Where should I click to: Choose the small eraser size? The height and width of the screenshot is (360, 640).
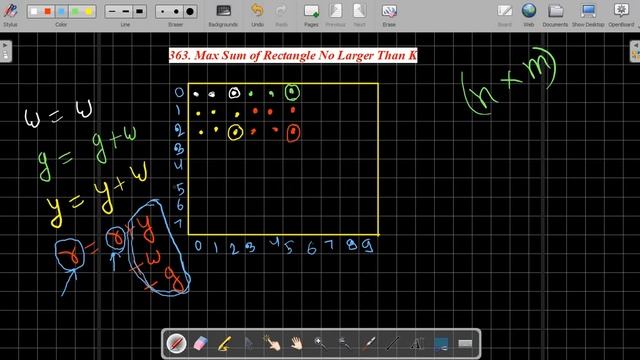[x=163, y=11]
